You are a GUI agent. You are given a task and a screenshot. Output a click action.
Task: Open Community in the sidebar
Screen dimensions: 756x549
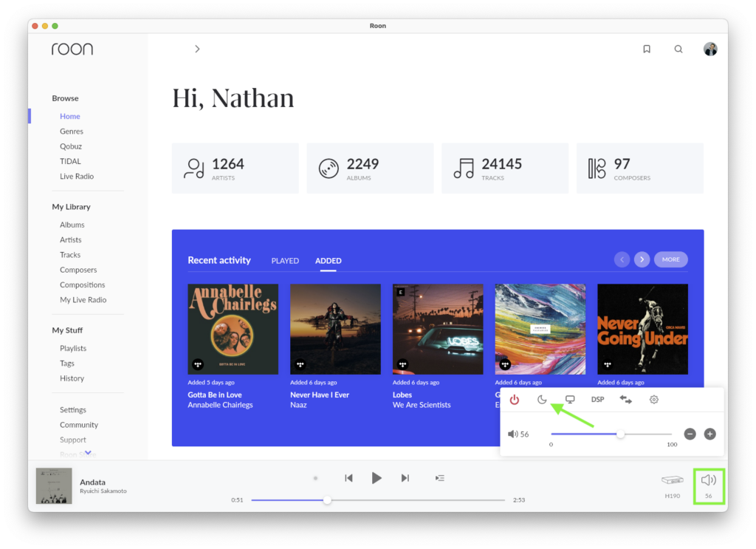79,425
